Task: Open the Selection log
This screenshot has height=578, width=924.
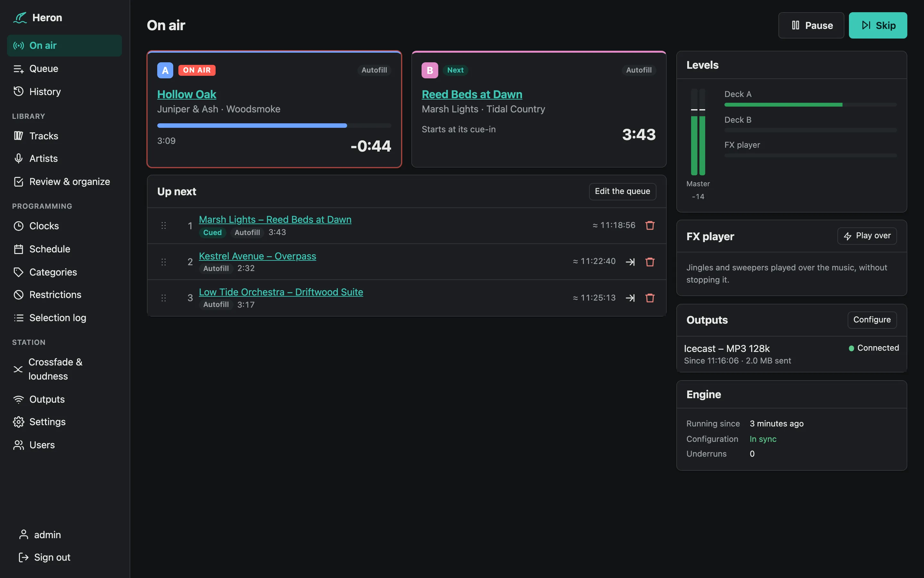Action: tap(64, 318)
